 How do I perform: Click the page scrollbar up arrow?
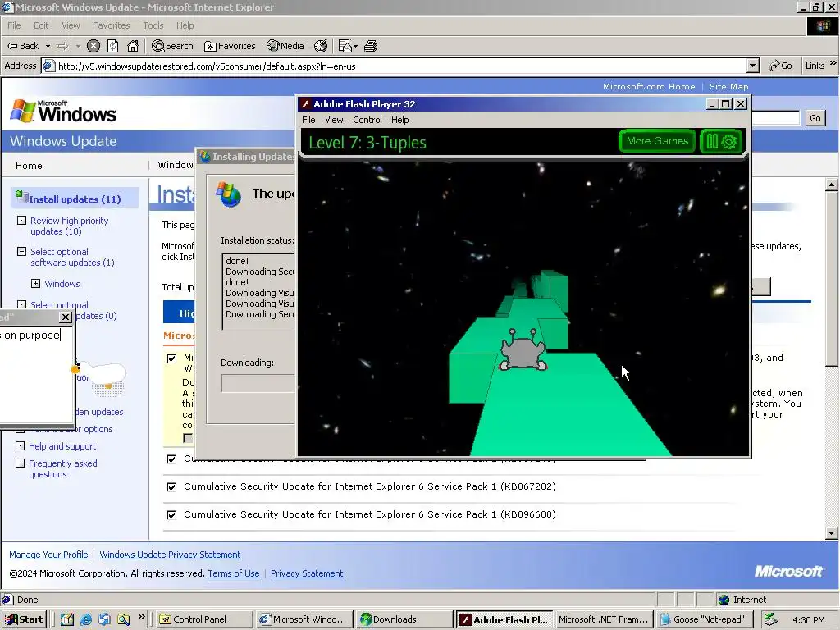coord(831,185)
